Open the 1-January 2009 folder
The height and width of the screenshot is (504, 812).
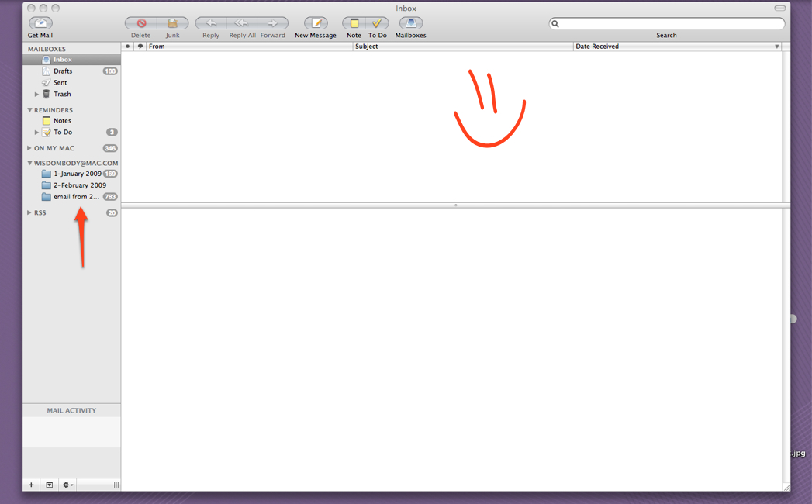[77, 174]
